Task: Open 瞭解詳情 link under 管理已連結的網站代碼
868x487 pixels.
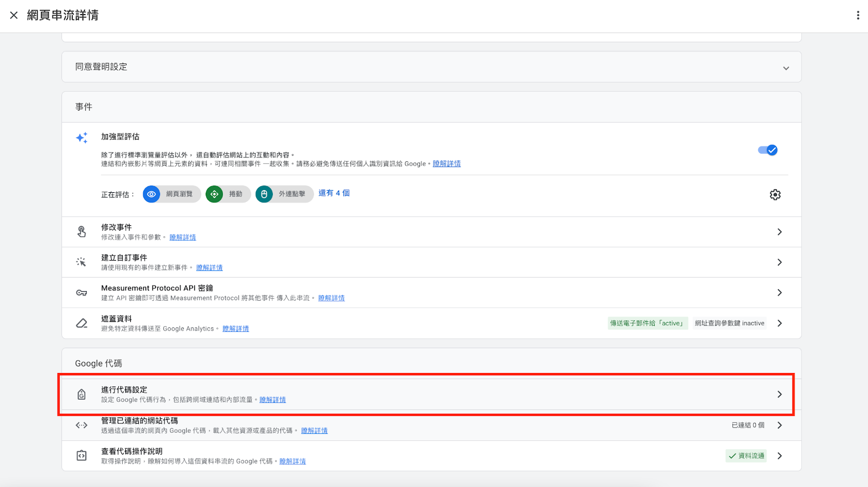Action: pyautogui.click(x=314, y=431)
